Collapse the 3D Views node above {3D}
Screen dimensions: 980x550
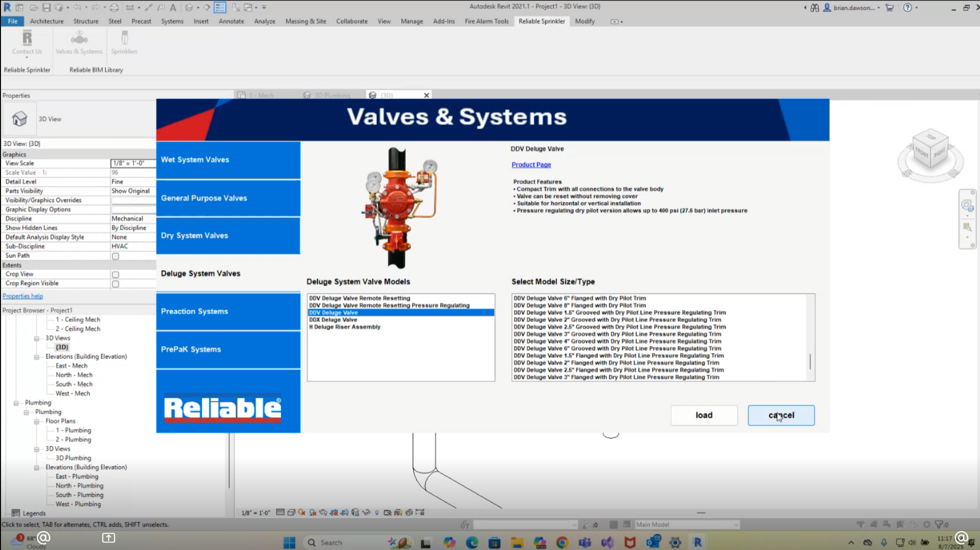tap(36, 338)
